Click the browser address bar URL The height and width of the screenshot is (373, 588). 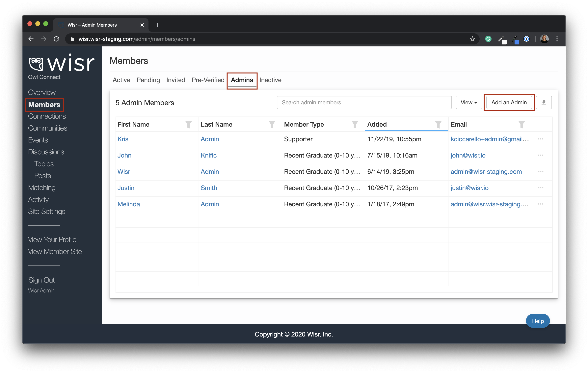point(137,39)
